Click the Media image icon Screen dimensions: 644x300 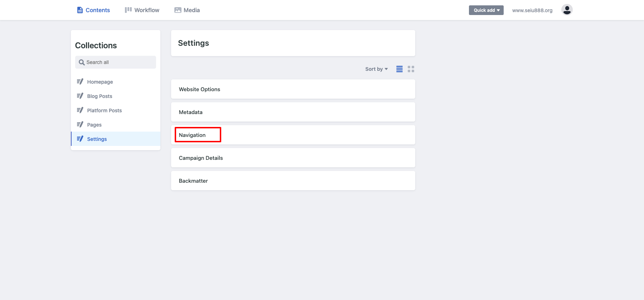178,10
